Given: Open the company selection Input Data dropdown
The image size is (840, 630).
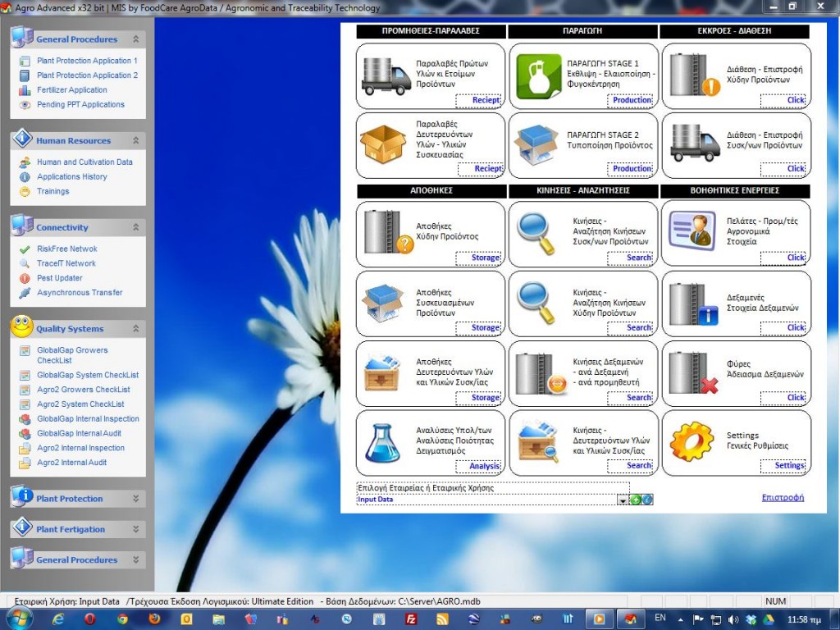Looking at the screenshot, I should click(623, 500).
